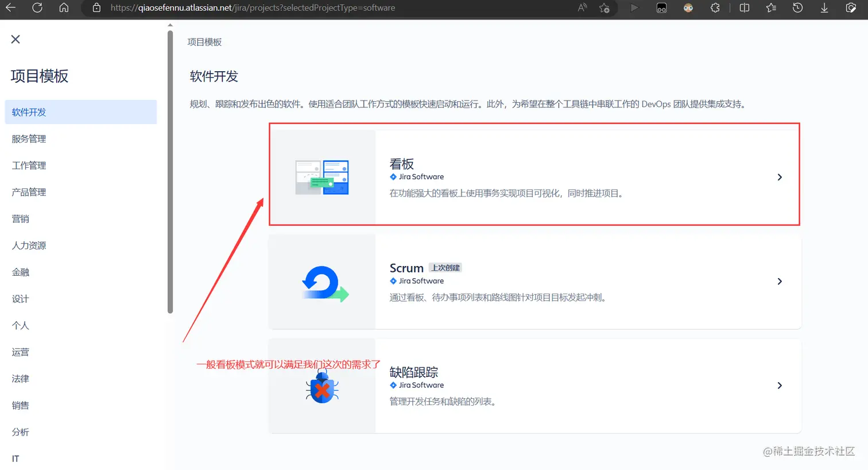Click the sidebar scroll-up arrow

(x=170, y=25)
